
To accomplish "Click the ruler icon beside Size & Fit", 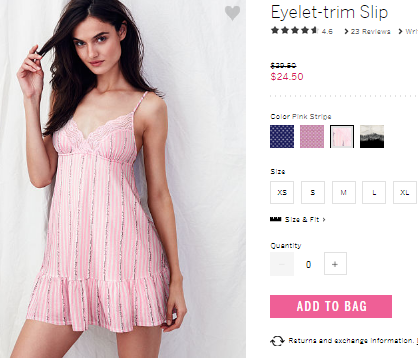I will coord(275,219).
